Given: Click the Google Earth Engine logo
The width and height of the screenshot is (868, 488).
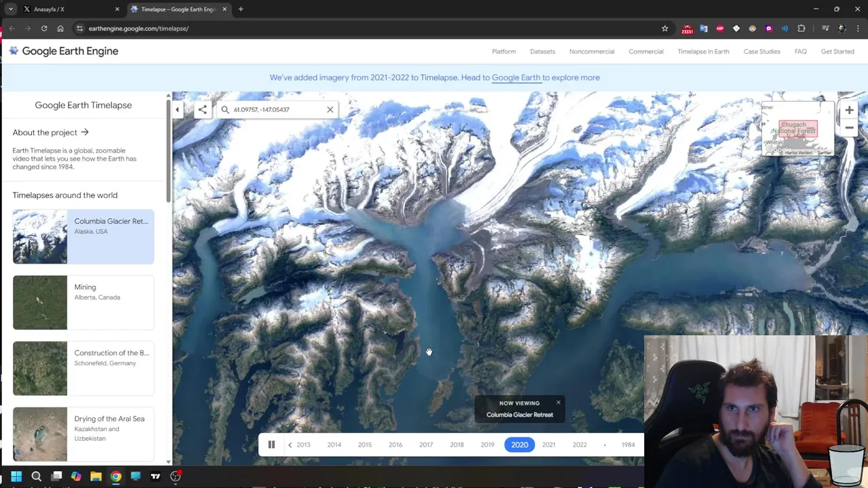Looking at the screenshot, I should (x=64, y=51).
